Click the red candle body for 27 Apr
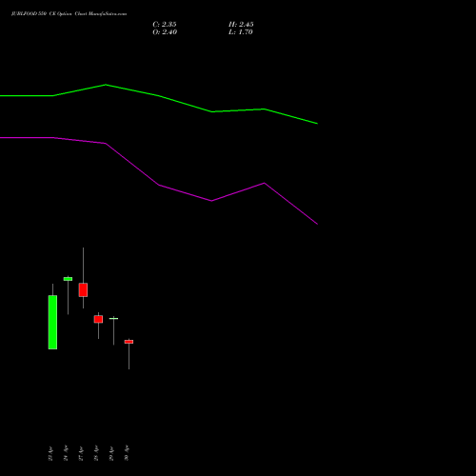Screen dimensions: 476x476 pos(83,289)
